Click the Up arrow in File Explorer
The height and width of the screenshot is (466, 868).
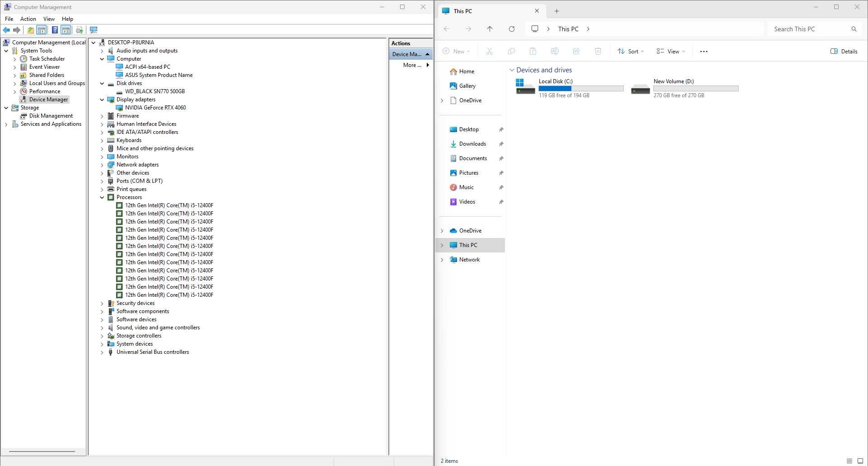pos(490,29)
